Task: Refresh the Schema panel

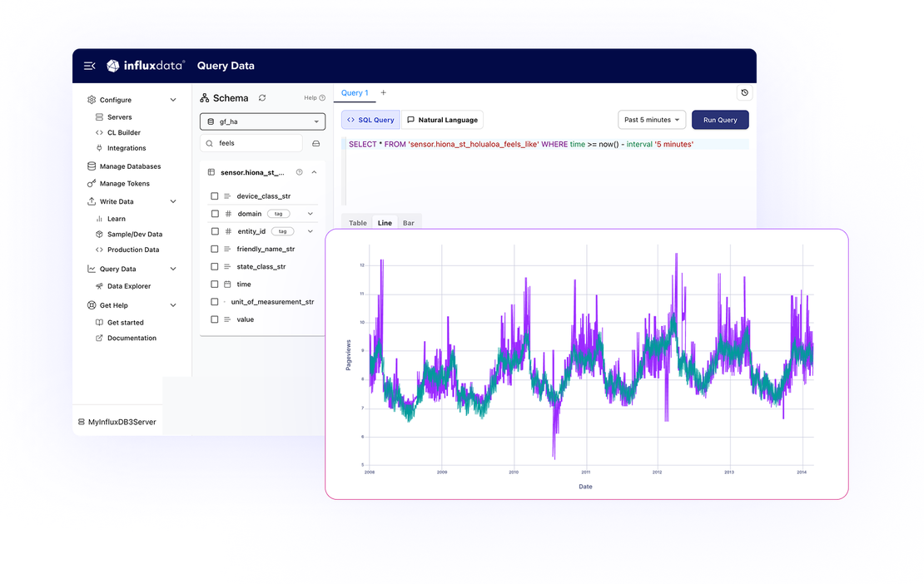Action: pyautogui.click(x=261, y=97)
